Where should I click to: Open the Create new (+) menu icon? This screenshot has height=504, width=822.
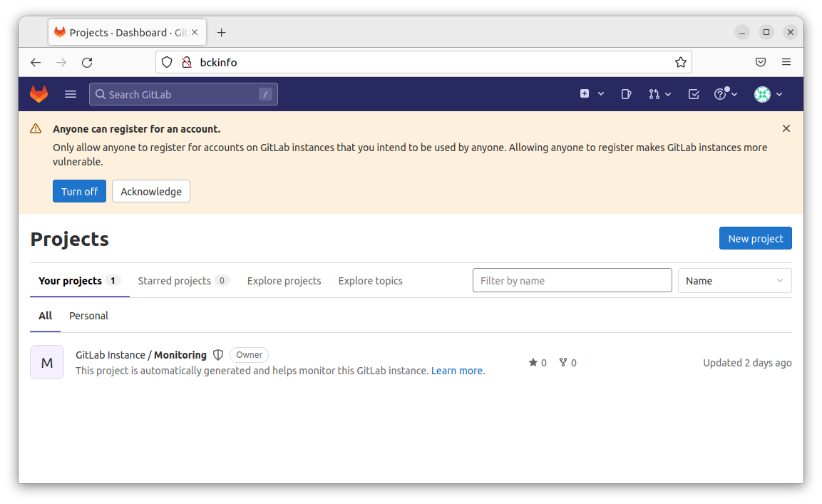coord(586,93)
